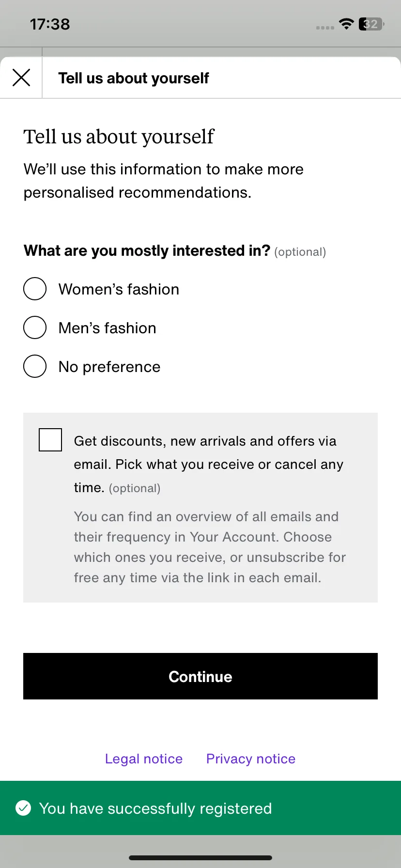Tick the email discounts newsletter checkbox
Viewport: 401px width, 868px height.
[x=50, y=440]
